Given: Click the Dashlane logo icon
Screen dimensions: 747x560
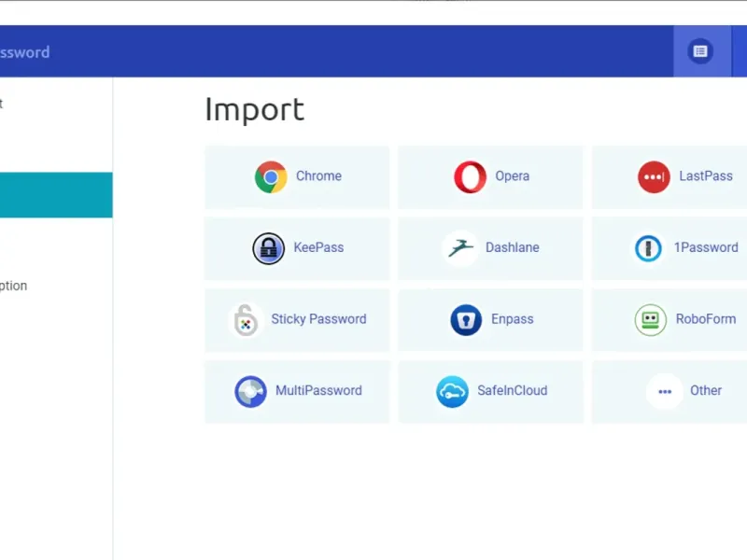Looking at the screenshot, I should [460, 248].
